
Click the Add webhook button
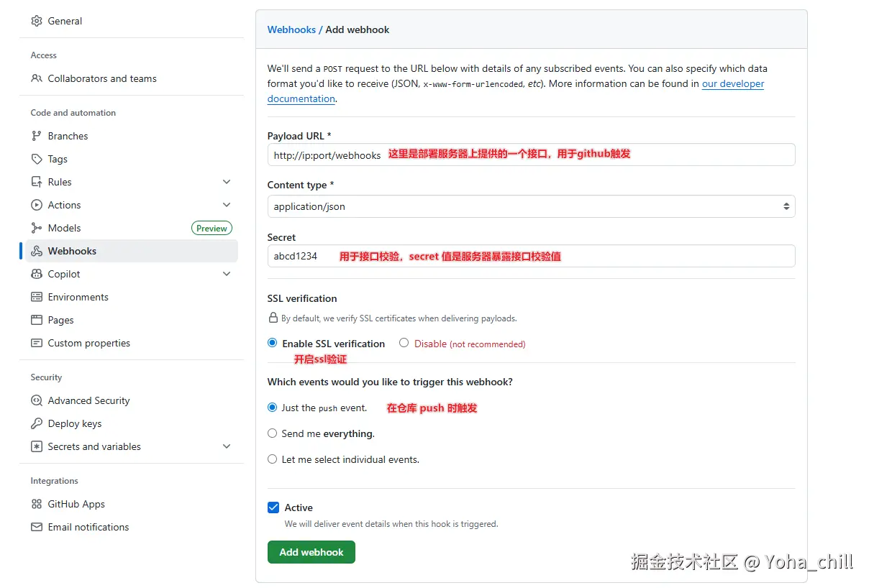[x=311, y=552]
